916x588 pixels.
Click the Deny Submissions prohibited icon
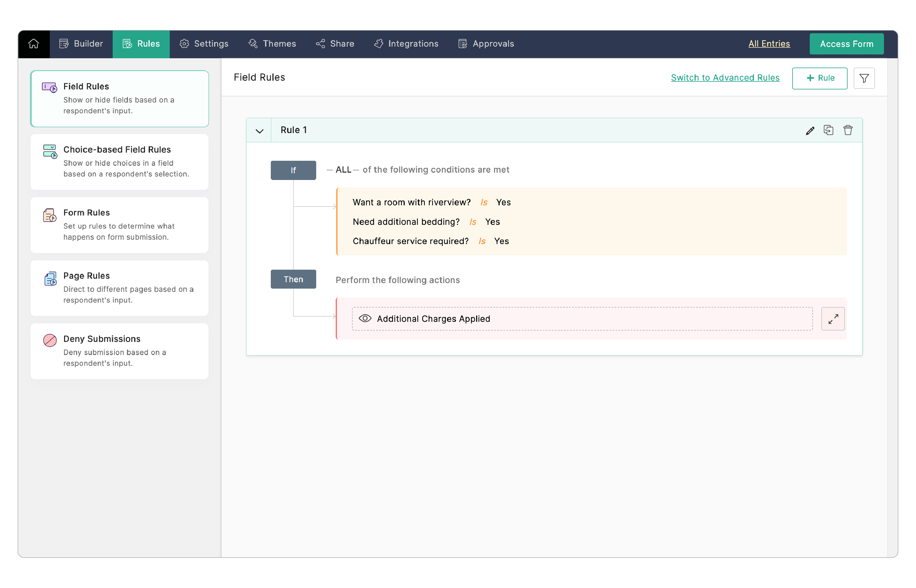[50, 340]
